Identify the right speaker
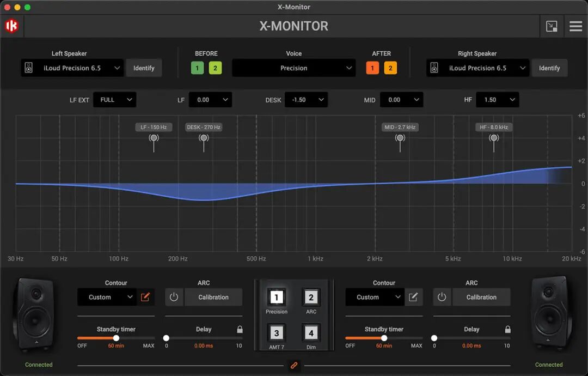The width and height of the screenshot is (588, 376). click(549, 68)
